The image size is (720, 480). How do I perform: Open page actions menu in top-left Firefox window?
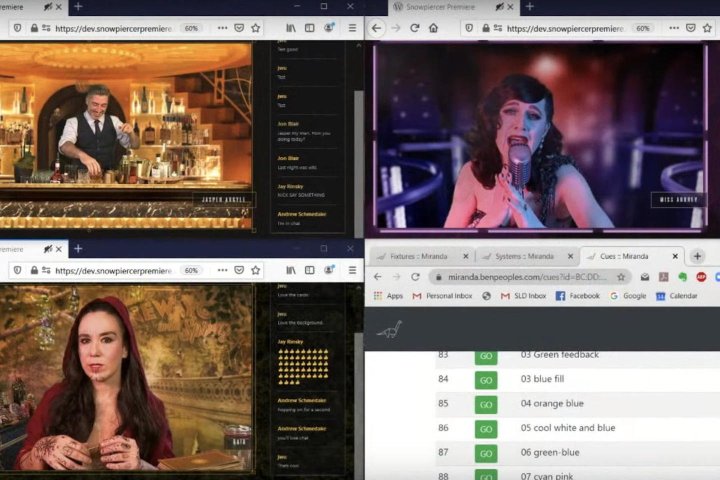(222, 28)
